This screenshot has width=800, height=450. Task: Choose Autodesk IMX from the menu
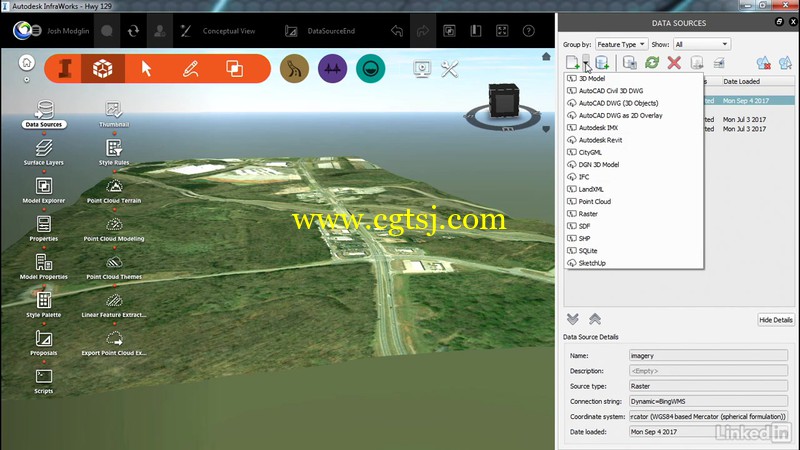(x=634, y=128)
